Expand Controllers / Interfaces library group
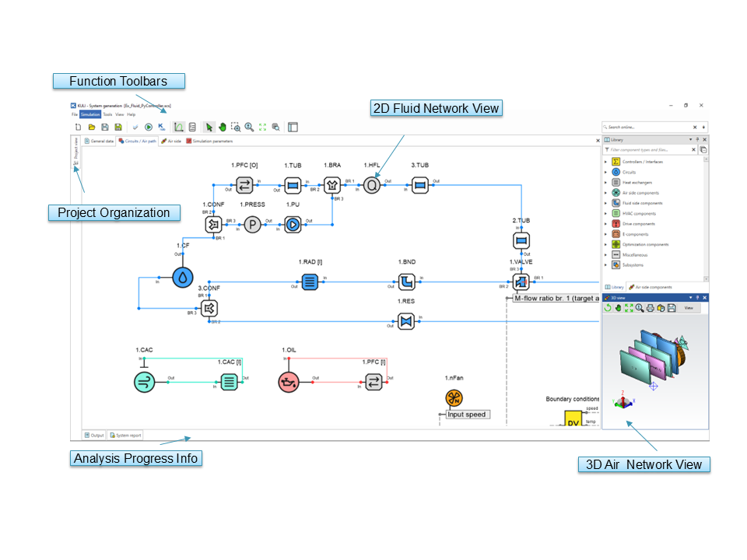 coord(605,162)
